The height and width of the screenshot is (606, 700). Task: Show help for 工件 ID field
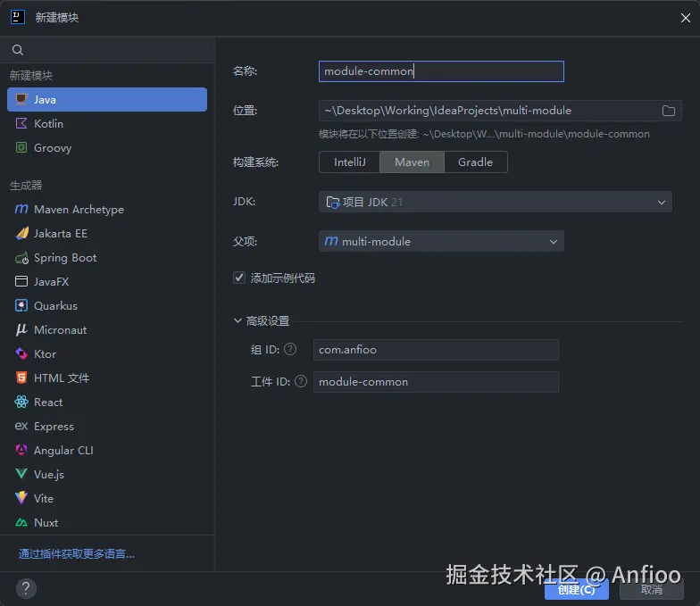[301, 381]
